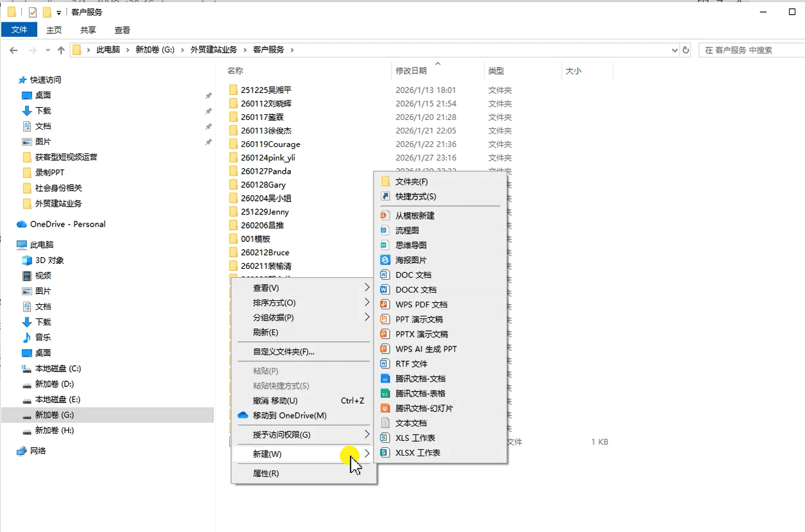Click the 移动到 OneDrive cloud menu item
This screenshot has height=532, width=805.
point(303,415)
